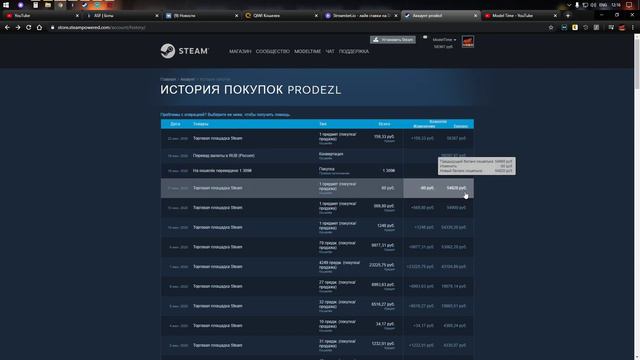This screenshot has width=640, height=360.
Task: Expand the ModelTime account dropdown
Action: tap(444, 40)
